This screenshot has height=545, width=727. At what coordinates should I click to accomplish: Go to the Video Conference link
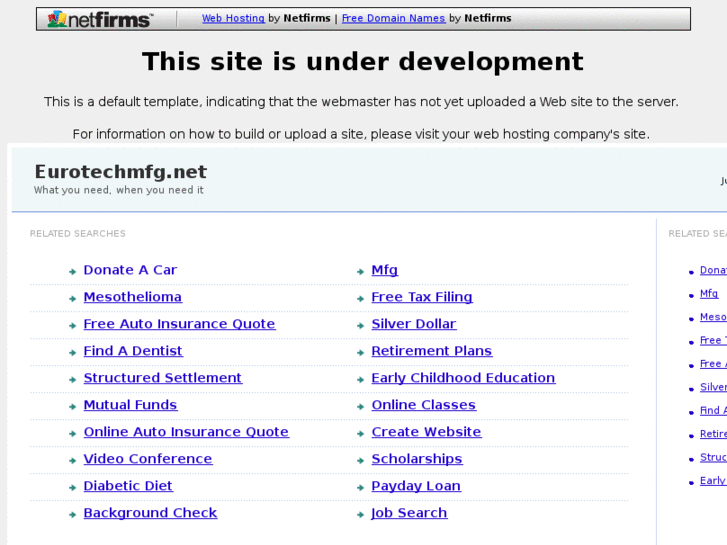pos(148,458)
